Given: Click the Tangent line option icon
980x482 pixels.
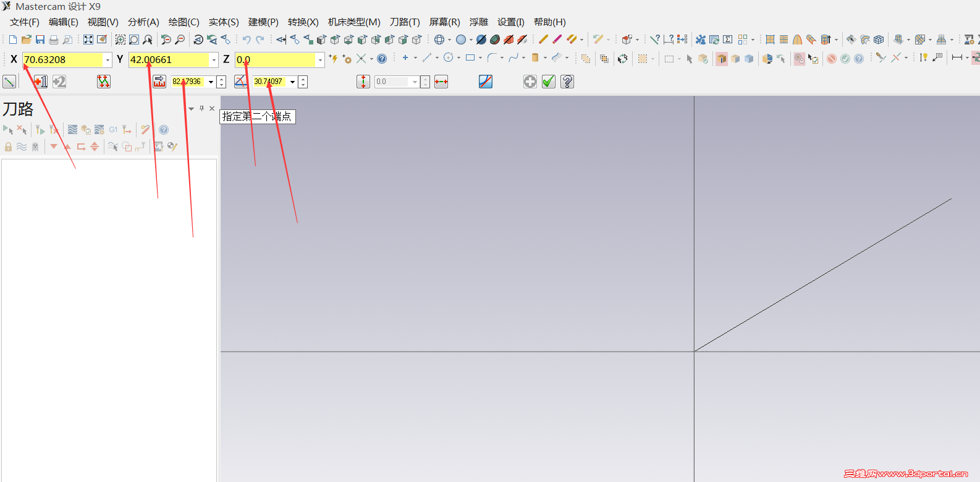Looking at the screenshot, I should pyautogui.click(x=486, y=82).
